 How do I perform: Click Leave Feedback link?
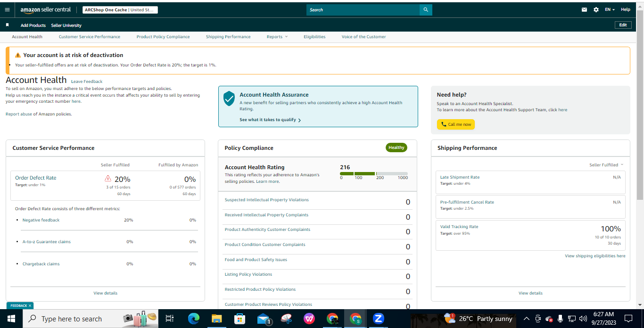pos(87,82)
